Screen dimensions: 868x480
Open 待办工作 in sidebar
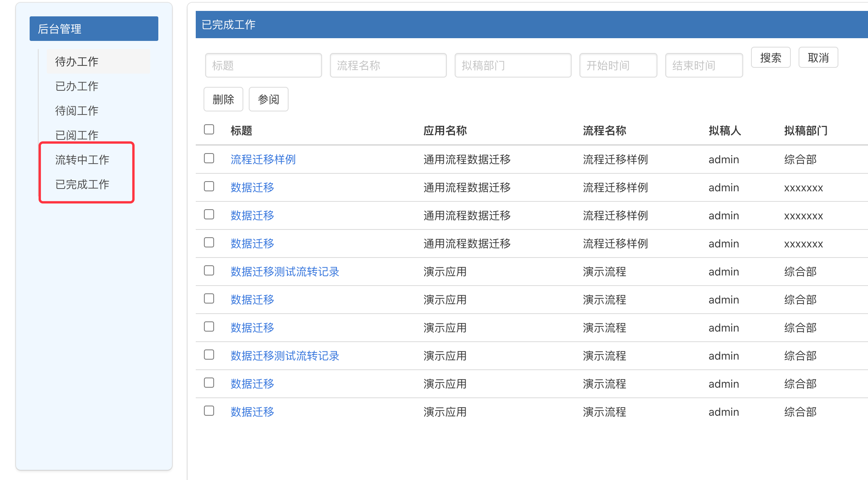(76, 62)
